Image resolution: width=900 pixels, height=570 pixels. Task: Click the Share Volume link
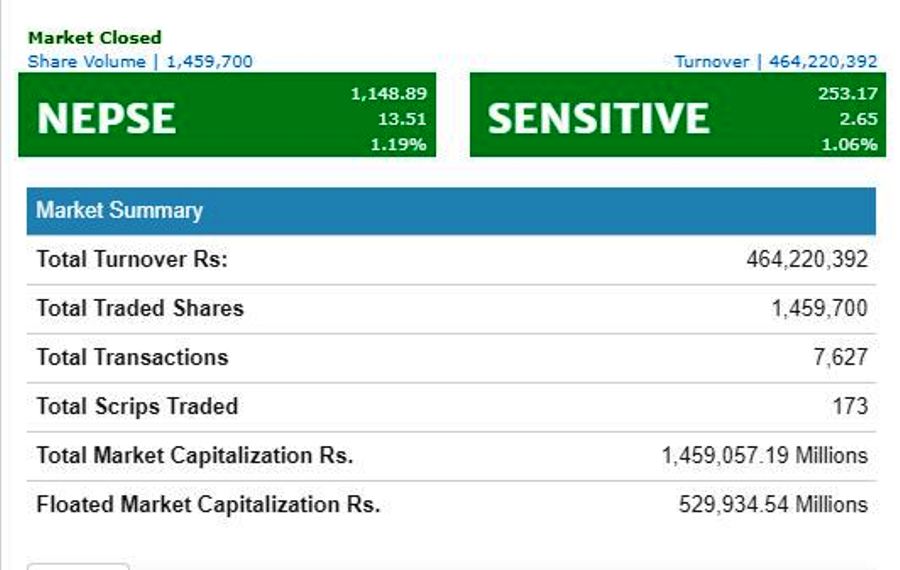140,62
